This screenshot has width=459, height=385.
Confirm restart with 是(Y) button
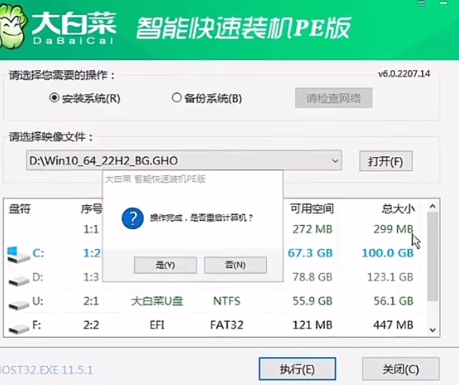(165, 265)
